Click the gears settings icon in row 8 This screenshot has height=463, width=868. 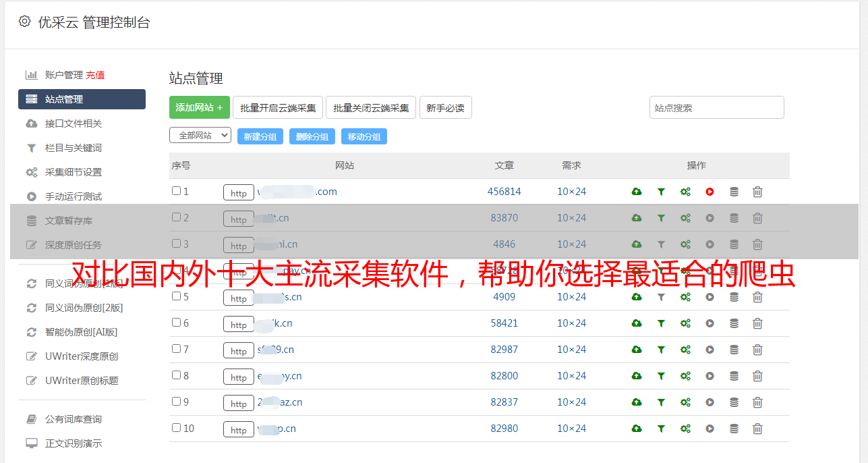click(685, 376)
